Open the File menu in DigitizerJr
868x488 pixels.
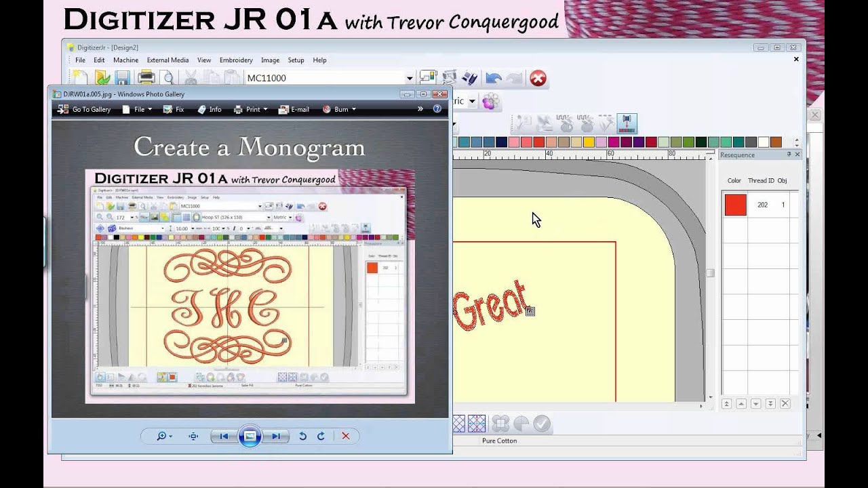tap(80, 60)
